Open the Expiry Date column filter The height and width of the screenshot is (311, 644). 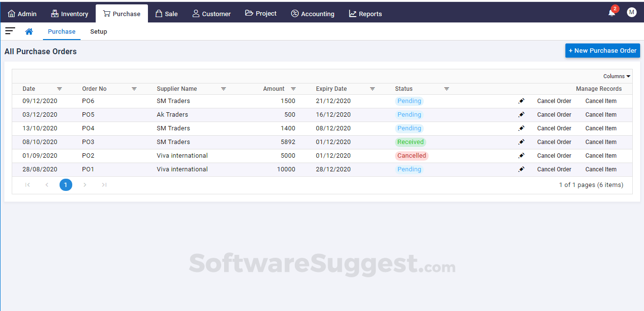coord(373,89)
